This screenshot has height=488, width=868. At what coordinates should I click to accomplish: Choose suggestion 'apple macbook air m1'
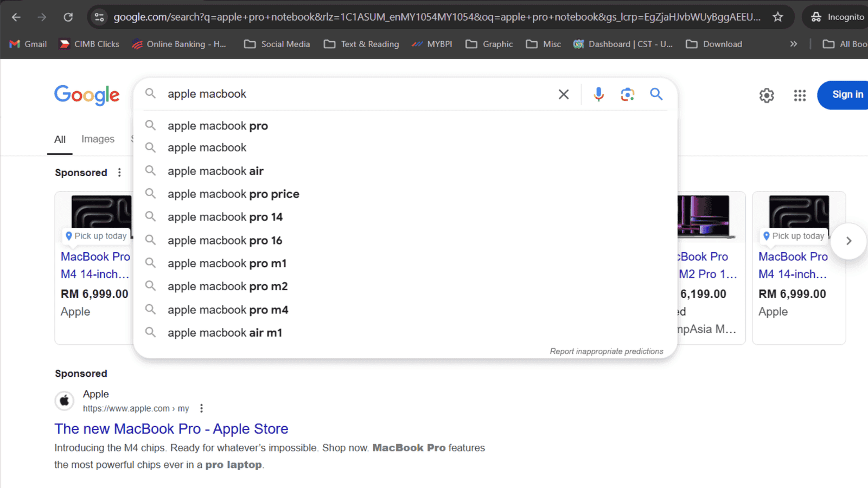click(405, 333)
